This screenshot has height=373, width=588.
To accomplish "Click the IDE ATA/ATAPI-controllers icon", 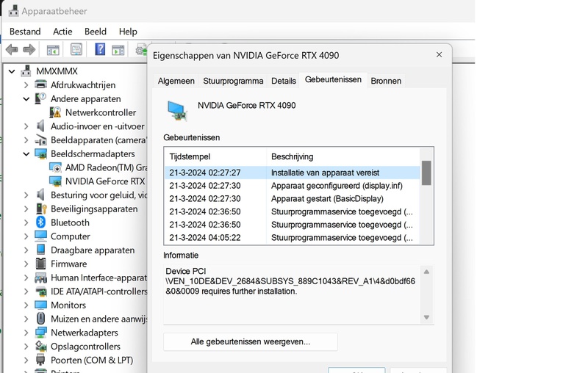I will click(x=41, y=291).
